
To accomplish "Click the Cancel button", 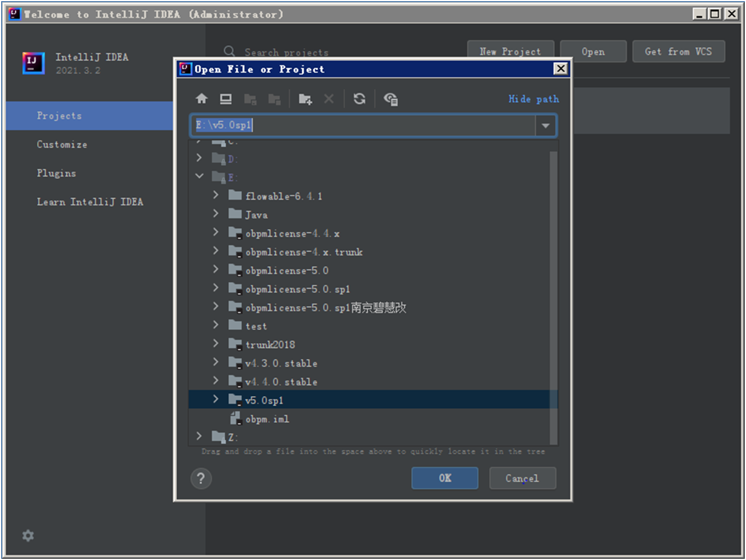I will (x=523, y=478).
